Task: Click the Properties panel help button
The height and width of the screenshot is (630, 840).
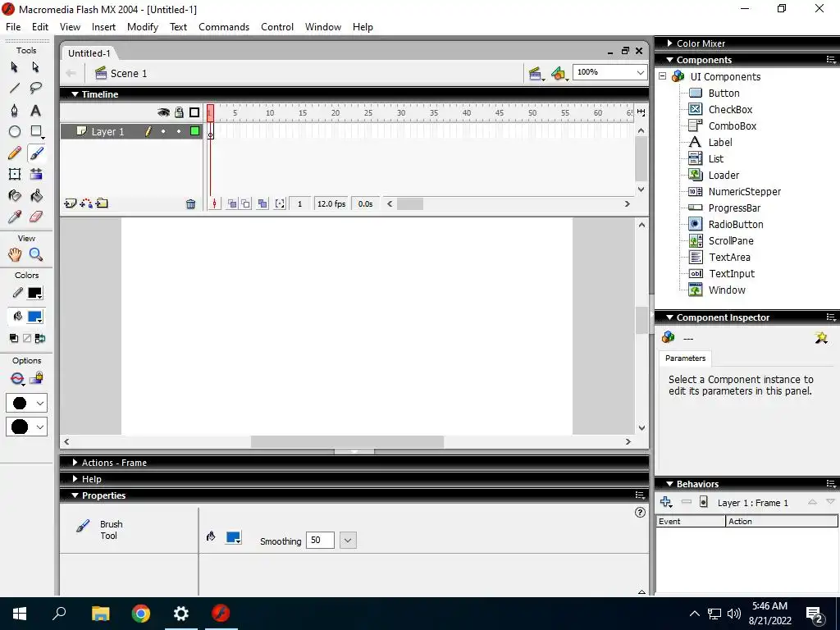Action: click(x=640, y=512)
